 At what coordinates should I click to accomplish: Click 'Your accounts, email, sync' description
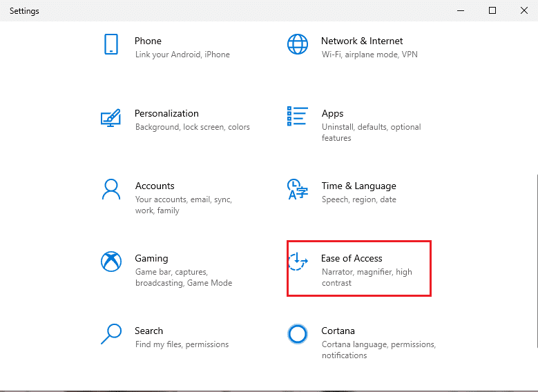pos(184,205)
